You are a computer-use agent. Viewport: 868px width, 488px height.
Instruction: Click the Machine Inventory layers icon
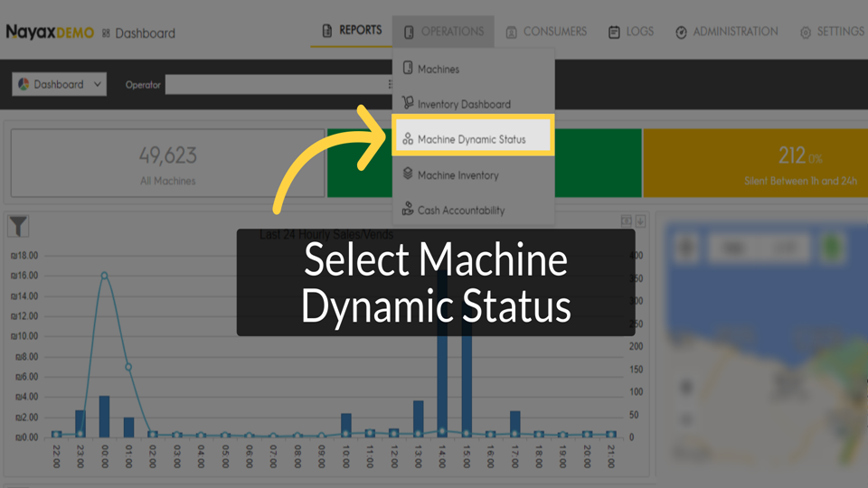408,174
